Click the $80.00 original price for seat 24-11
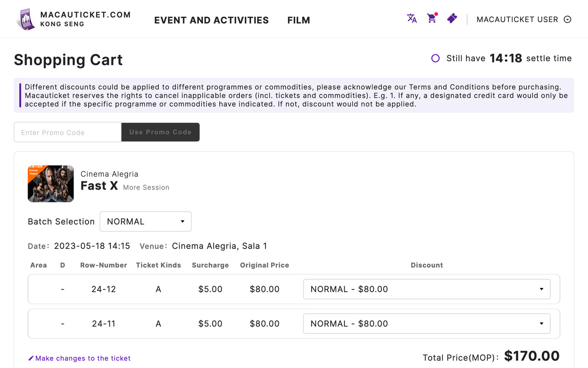 265,324
